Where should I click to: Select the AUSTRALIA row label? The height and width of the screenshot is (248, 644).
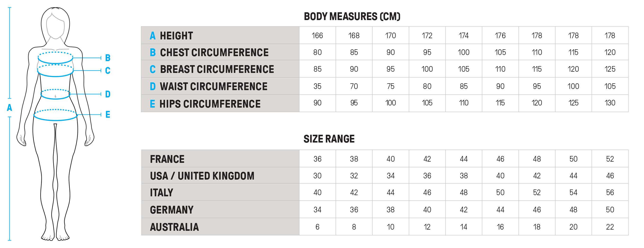174,227
